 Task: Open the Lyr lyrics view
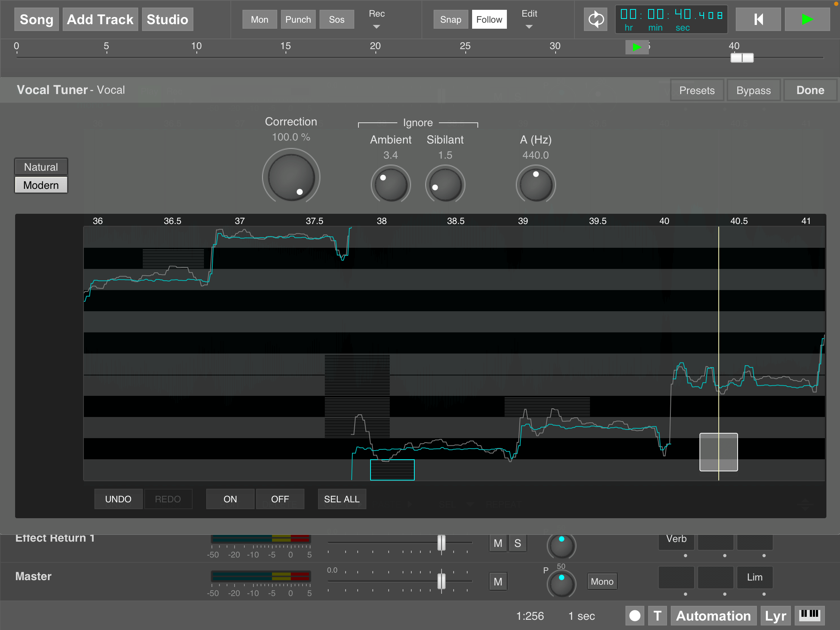pyautogui.click(x=775, y=616)
